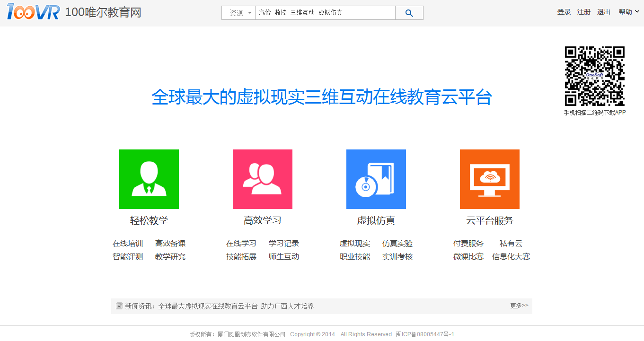Click the magnifying glass search button
Screen dimensions: 644x341
(409, 13)
